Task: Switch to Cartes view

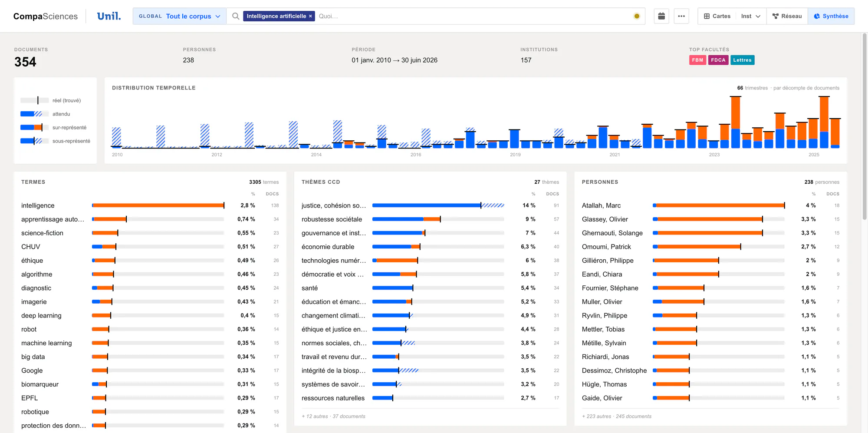Action: pyautogui.click(x=717, y=16)
